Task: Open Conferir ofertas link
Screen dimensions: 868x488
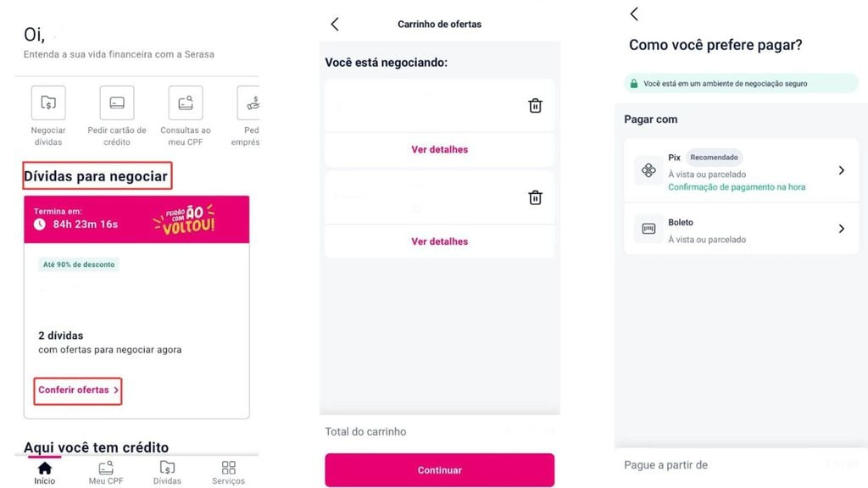Action: [79, 391]
